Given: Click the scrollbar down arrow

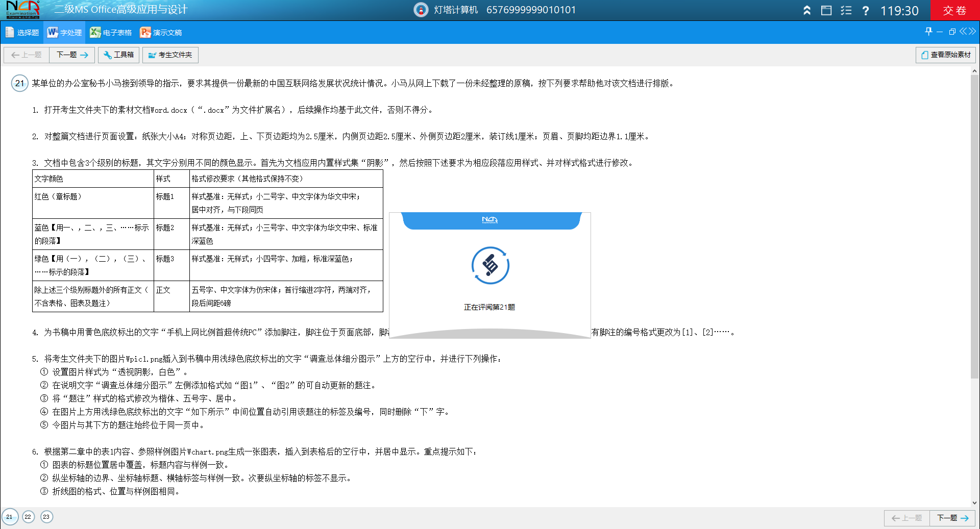Looking at the screenshot, I should tap(975, 502).
